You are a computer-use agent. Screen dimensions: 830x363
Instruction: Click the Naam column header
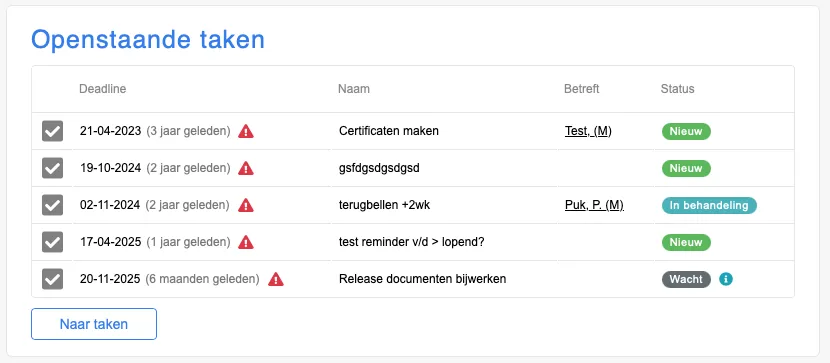354,89
